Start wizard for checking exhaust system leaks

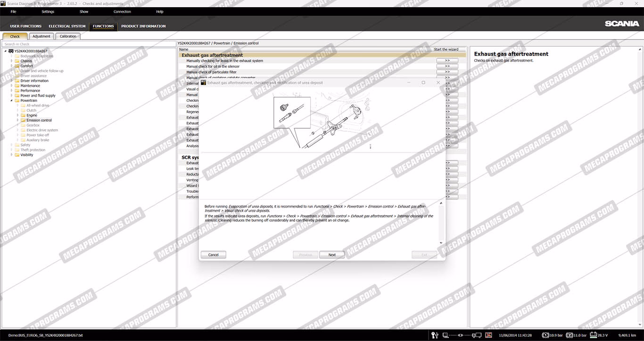click(447, 61)
